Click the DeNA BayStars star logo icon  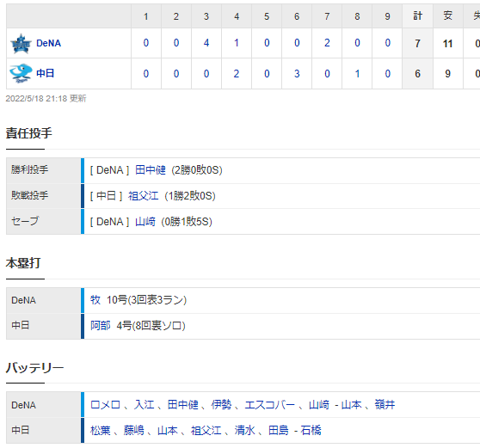point(21,44)
